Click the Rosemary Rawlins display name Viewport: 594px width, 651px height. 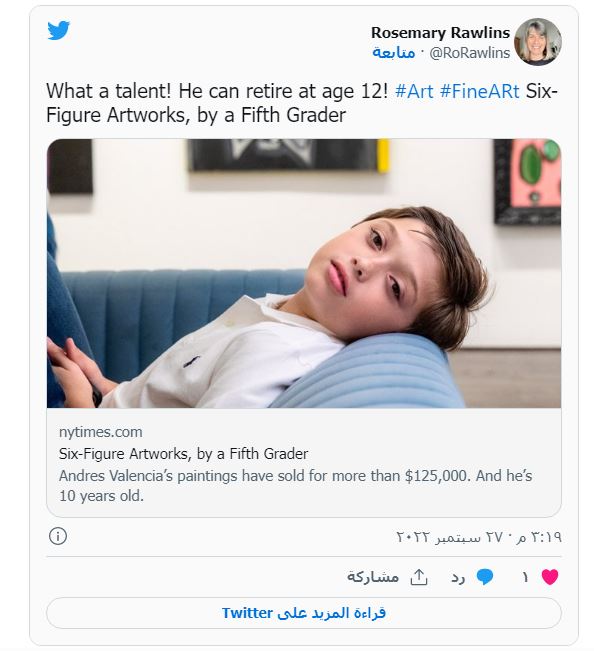[x=440, y=32]
